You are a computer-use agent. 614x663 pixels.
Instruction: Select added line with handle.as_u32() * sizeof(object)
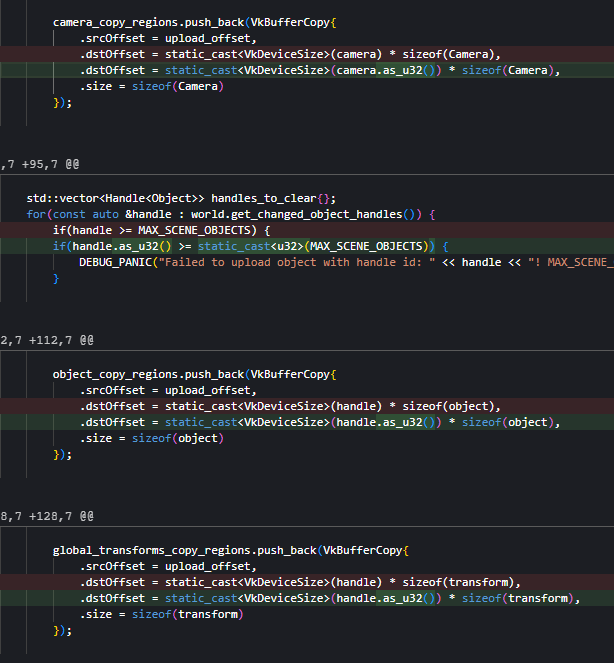coord(317,422)
